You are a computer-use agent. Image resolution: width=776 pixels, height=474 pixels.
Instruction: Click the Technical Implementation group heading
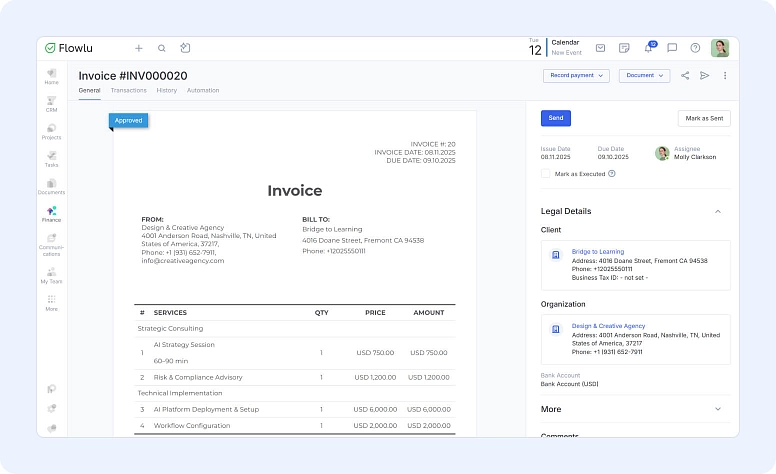180,393
